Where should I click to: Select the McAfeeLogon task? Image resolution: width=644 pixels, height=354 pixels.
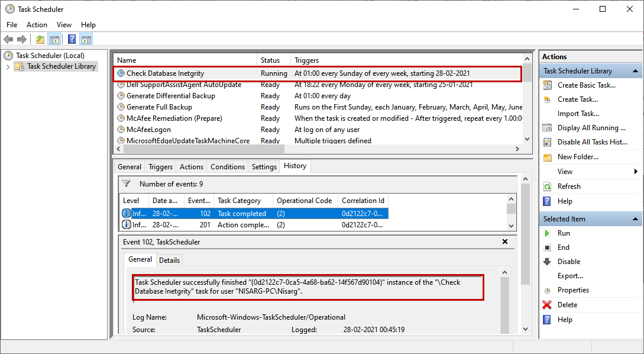(x=318, y=130)
